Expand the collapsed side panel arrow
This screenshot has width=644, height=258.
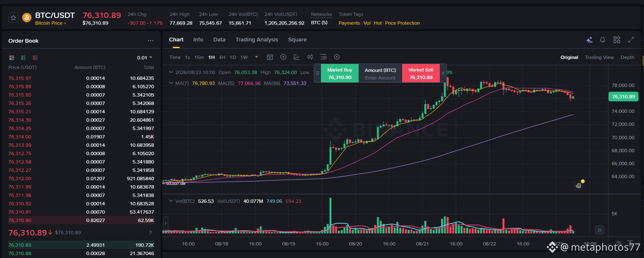tap(165, 224)
